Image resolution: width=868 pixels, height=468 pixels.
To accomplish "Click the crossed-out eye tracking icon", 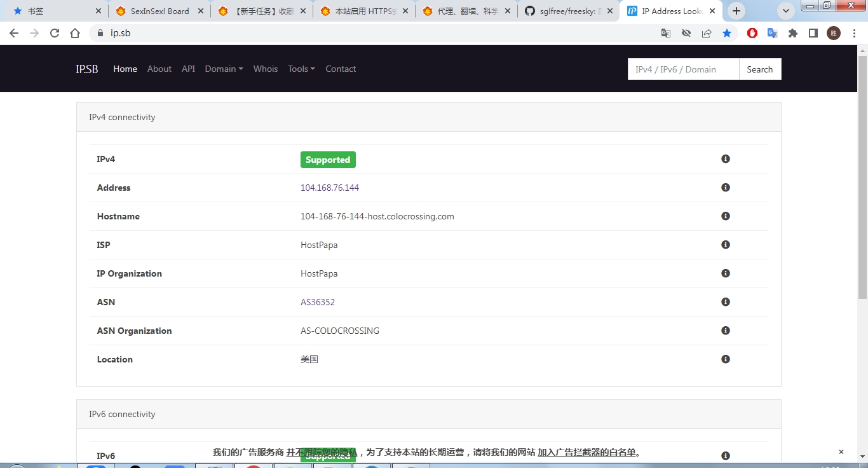I will click(x=686, y=33).
